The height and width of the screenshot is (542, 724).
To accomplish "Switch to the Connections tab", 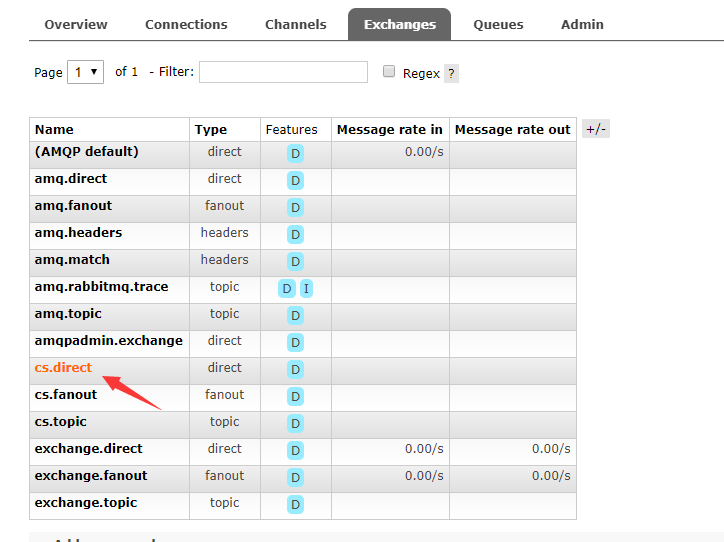I will click(x=186, y=24).
